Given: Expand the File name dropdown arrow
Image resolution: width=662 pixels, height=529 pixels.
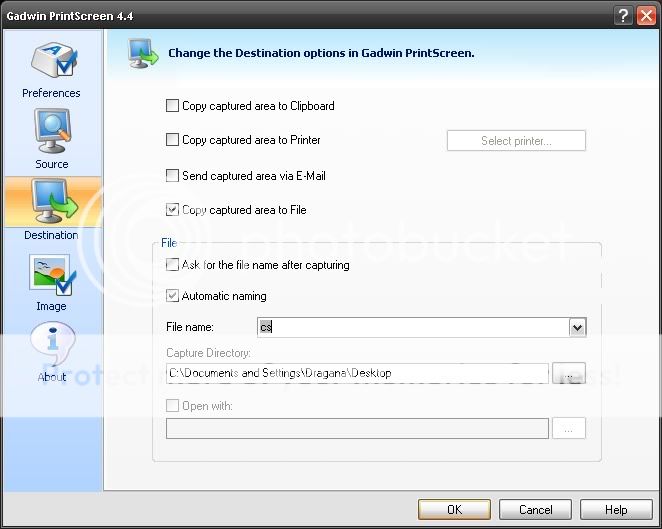Looking at the screenshot, I should point(577,327).
